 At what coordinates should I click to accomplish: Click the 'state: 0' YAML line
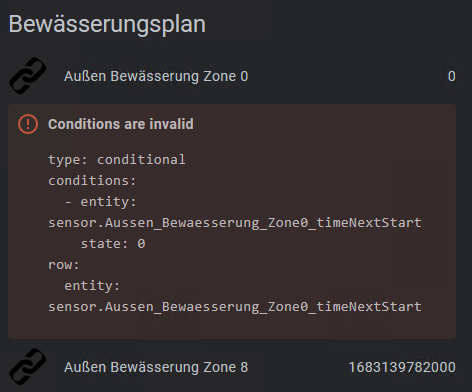click(113, 243)
